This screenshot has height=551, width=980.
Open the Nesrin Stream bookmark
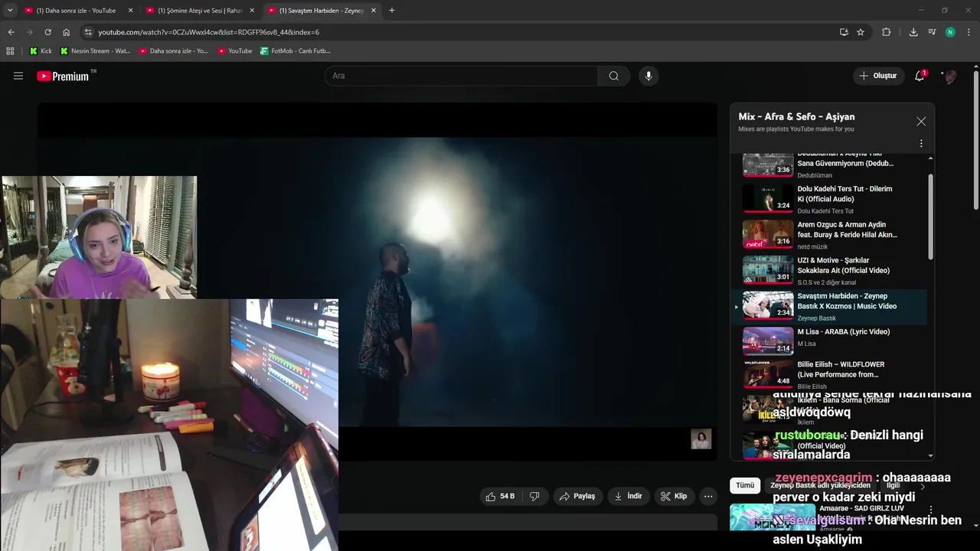tap(95, 51)
